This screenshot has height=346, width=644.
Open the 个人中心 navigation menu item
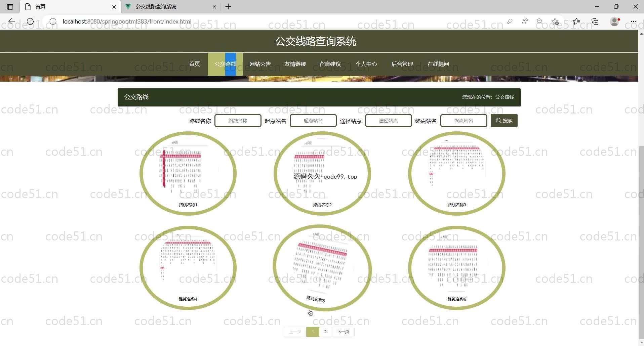pos(366,64)
